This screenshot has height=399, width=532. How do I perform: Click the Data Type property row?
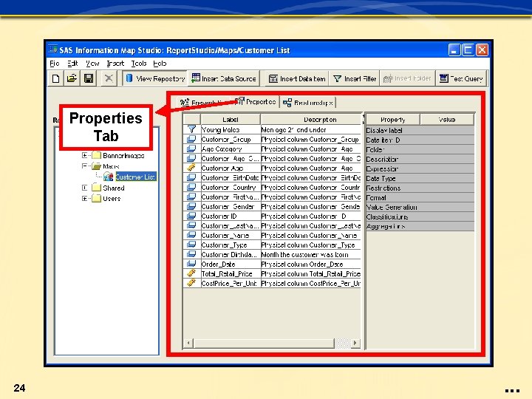(x=420, y=179)
